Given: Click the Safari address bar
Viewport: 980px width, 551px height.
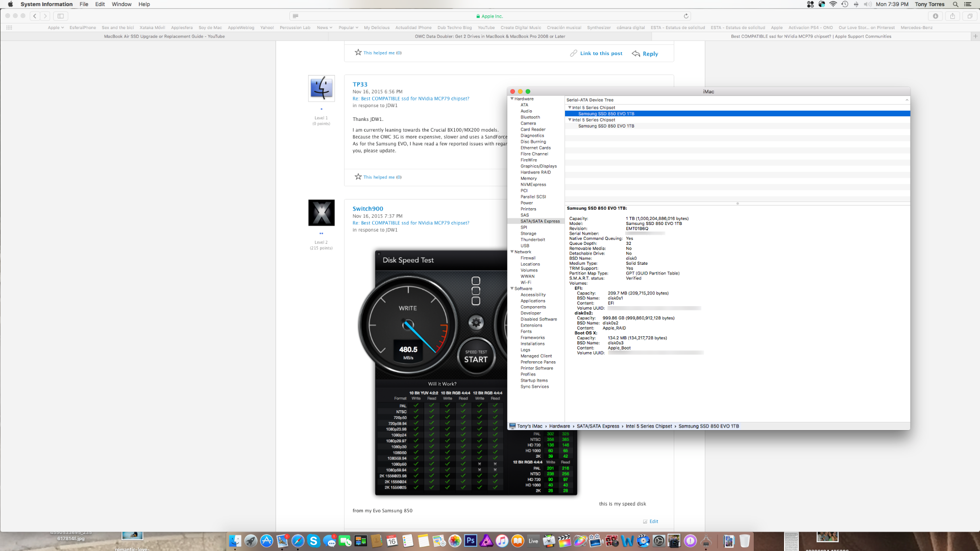Looking at the screenshot, I should coord(489,16).
